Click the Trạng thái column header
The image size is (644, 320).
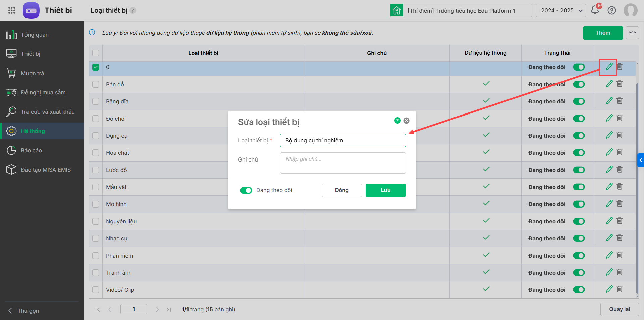[557, 53]
